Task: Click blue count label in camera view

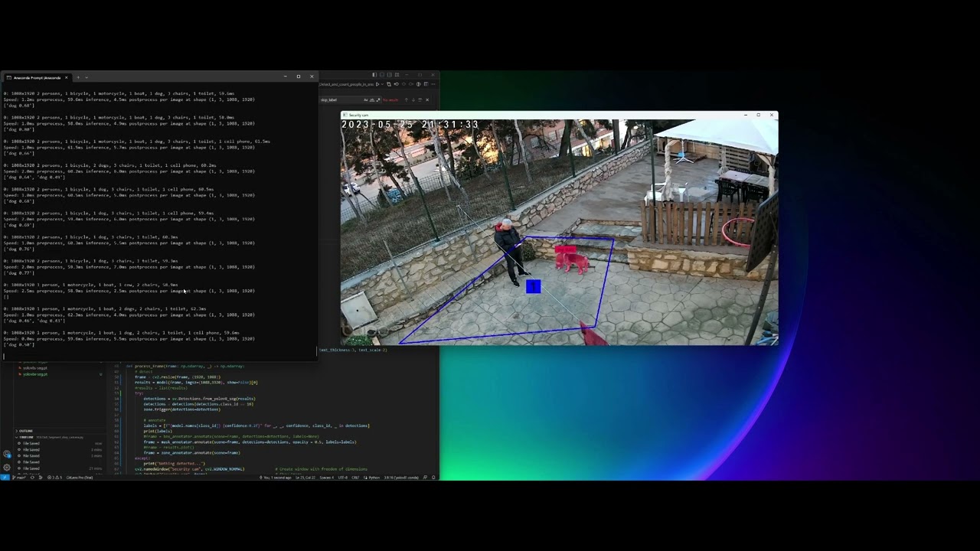Action: (534, 287)
